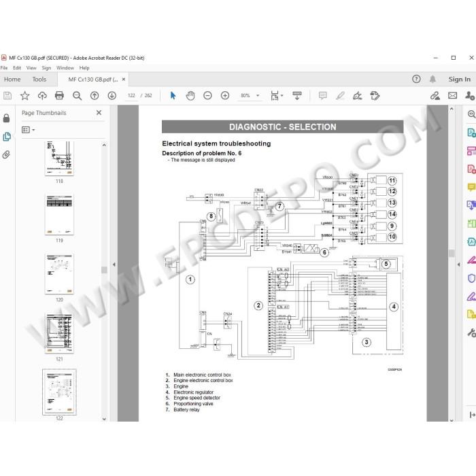Select the highlight text pen tool

pyautogui.click(x=340, y=96)
